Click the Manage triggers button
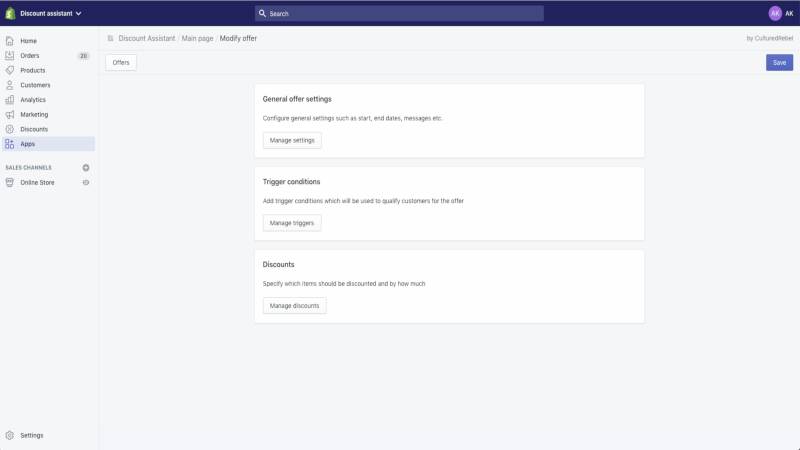The width and height of the screenshot is (800, 450). 292,223
